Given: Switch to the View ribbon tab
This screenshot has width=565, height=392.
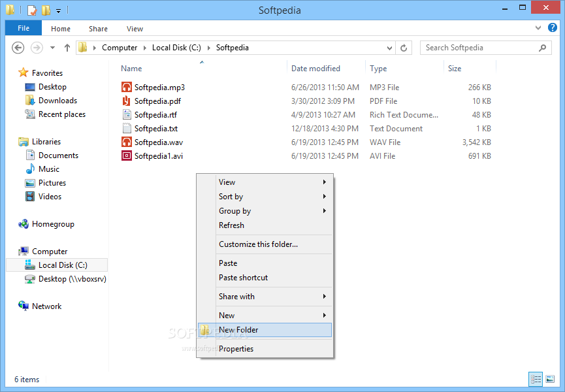Looking at the screenshot, I should click(x=135, y=29).
